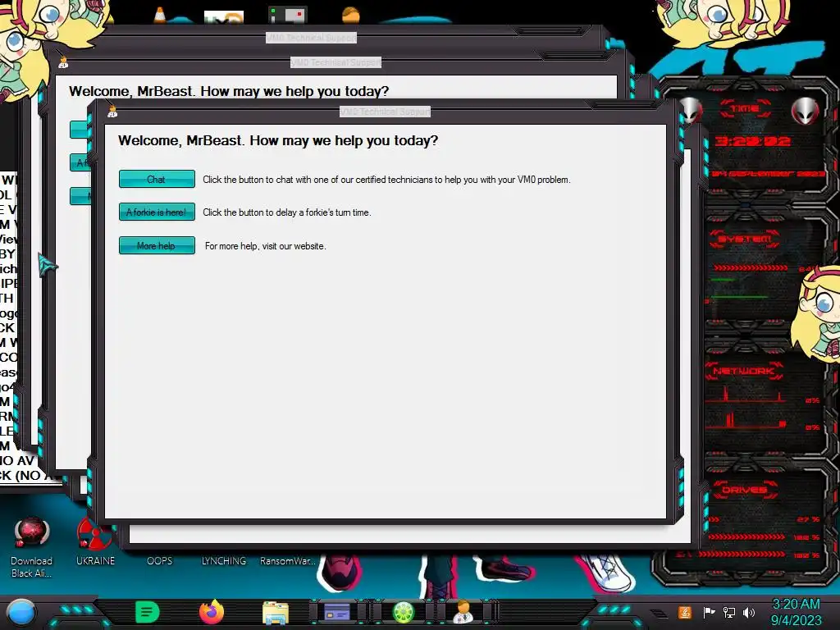The width and height of the screenshot is (840, 630).
Task: Launch Firefox from the taskbar
Action: [211, 612]
